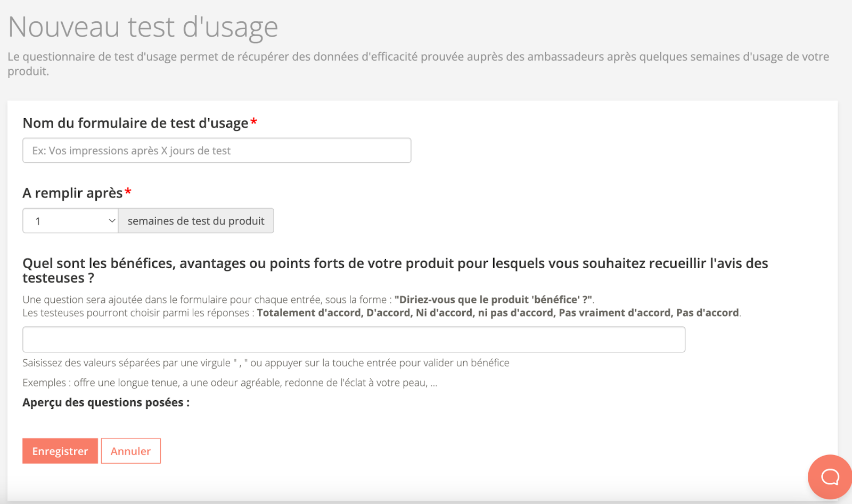Click the bold 'Diriez-vous que le produit' text
The image size is (852, 504).
point(493,300)
